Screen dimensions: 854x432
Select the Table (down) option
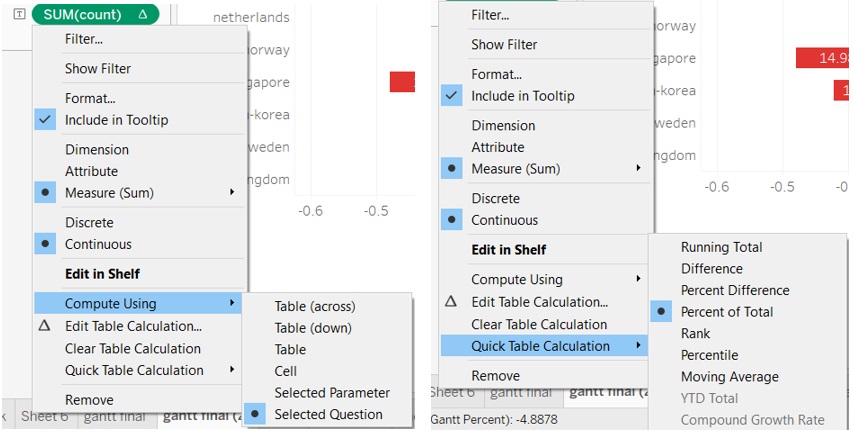[x=314, y=328]
